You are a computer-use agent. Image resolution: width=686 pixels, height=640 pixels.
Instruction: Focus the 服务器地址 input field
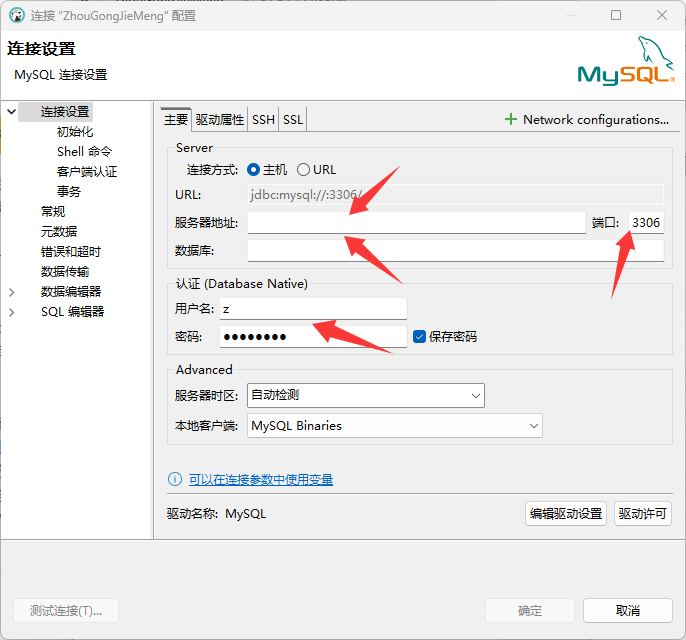pyautogui.click(x=416, y=223)
